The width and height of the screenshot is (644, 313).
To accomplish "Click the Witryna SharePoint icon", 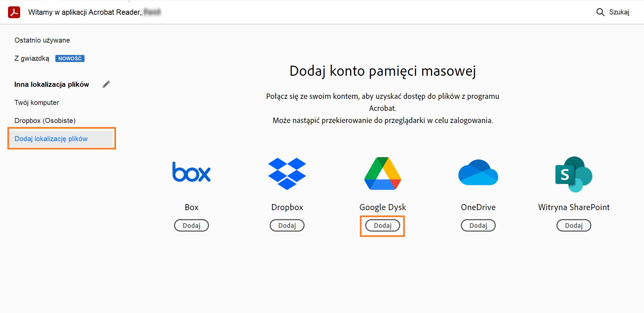I will [574, 174].
